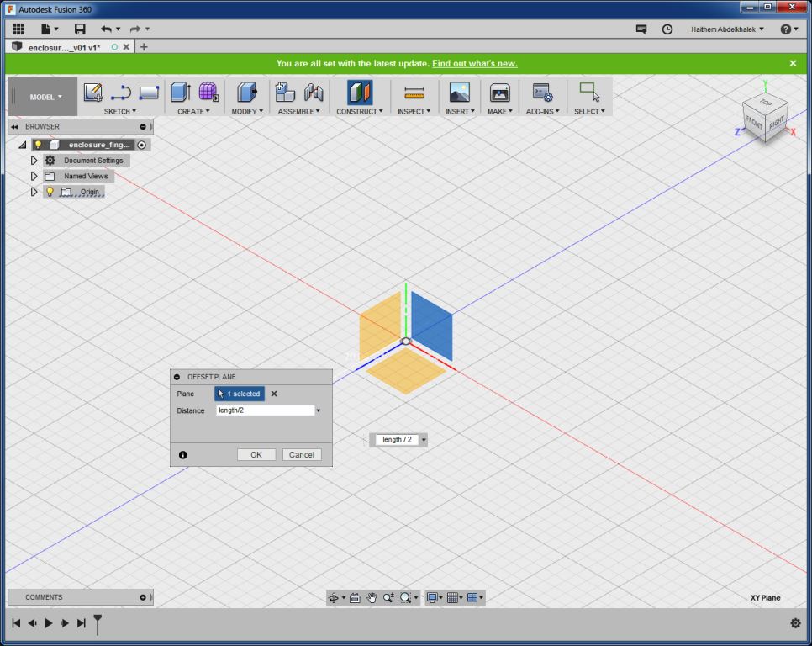Click the New Component icon

[x=285, y=93]
